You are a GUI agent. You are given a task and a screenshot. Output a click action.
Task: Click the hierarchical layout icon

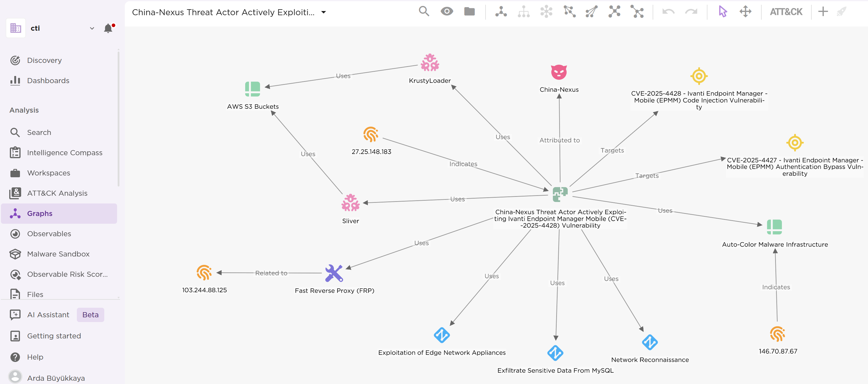click(523, 11)
